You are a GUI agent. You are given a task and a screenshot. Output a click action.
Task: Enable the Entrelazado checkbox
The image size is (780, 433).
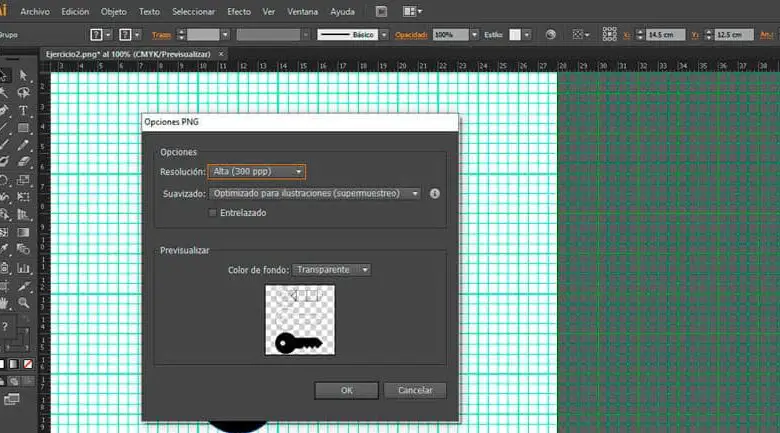coord(212,213)
